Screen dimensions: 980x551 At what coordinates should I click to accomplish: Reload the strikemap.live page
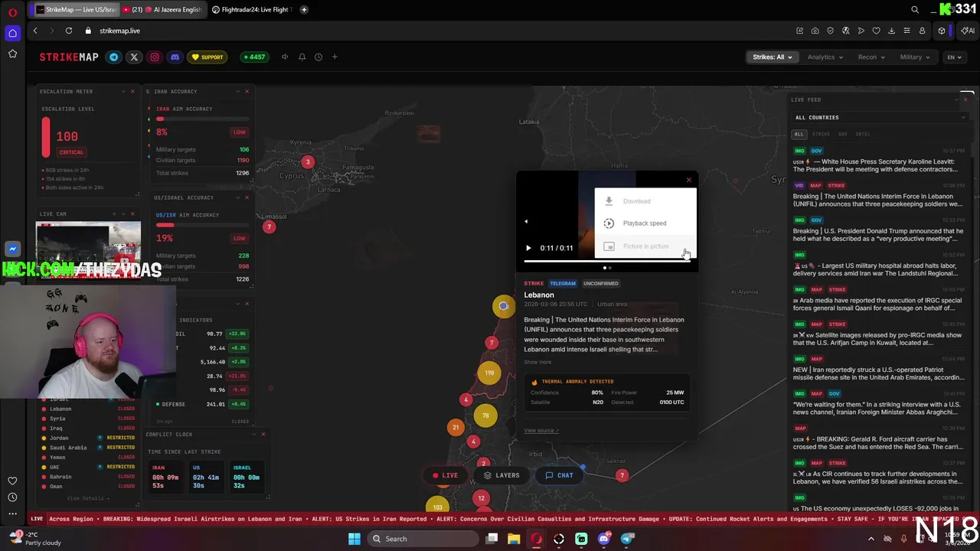tap(69, 31)
